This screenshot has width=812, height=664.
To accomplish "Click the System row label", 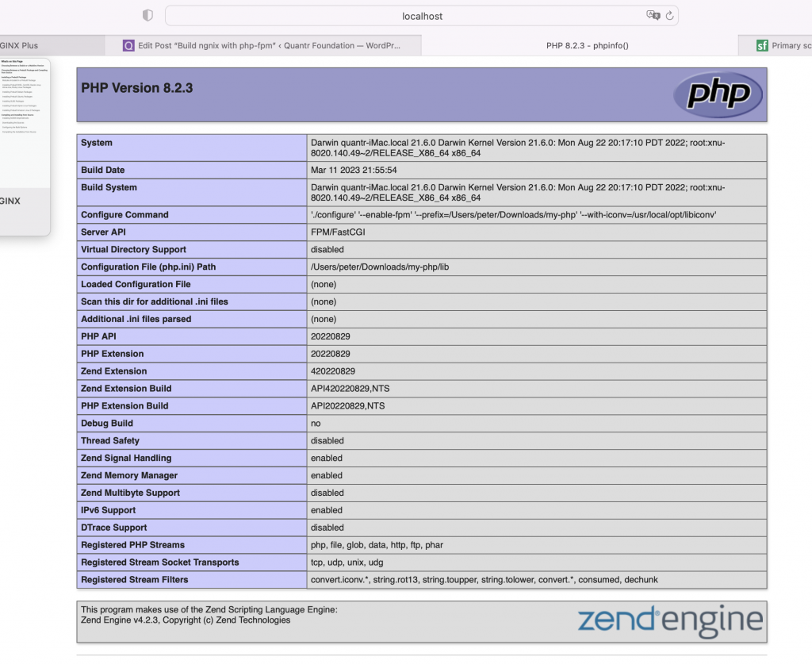I will (96, 143).
